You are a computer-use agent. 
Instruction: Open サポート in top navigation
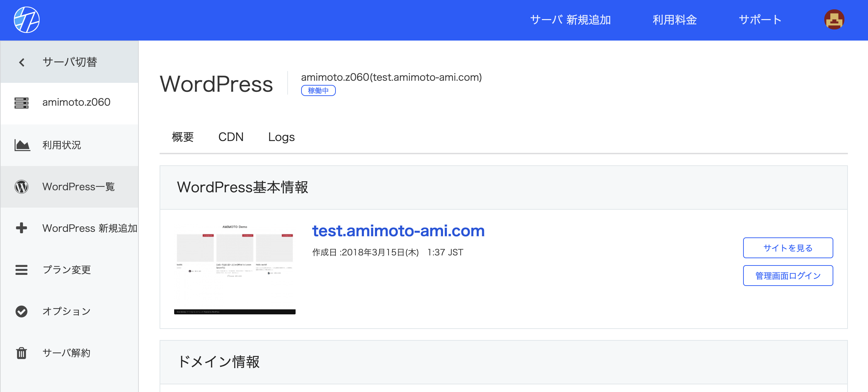(760, 20)
